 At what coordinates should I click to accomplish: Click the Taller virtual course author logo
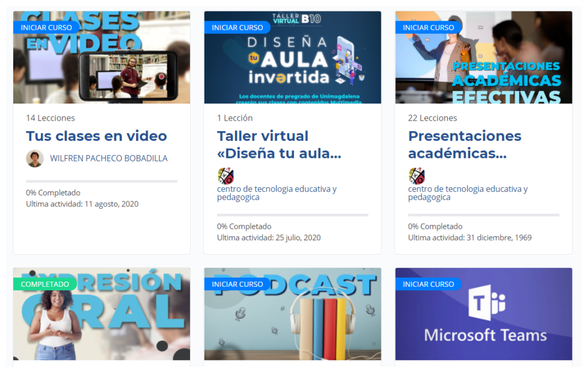tap(226, 176)
